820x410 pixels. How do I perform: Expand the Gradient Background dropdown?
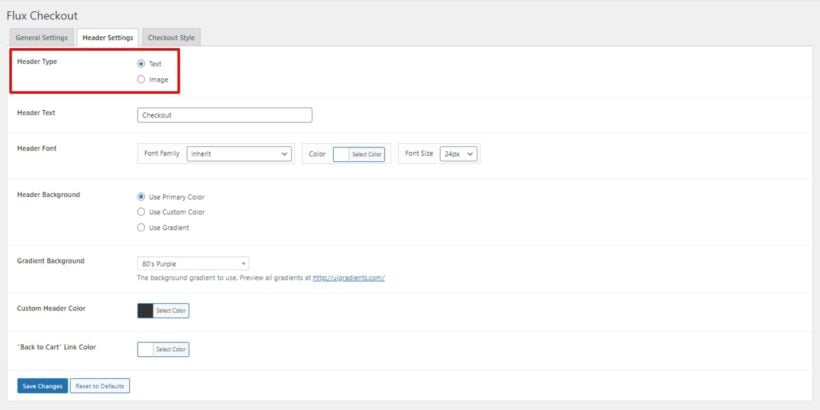point(193,264)
